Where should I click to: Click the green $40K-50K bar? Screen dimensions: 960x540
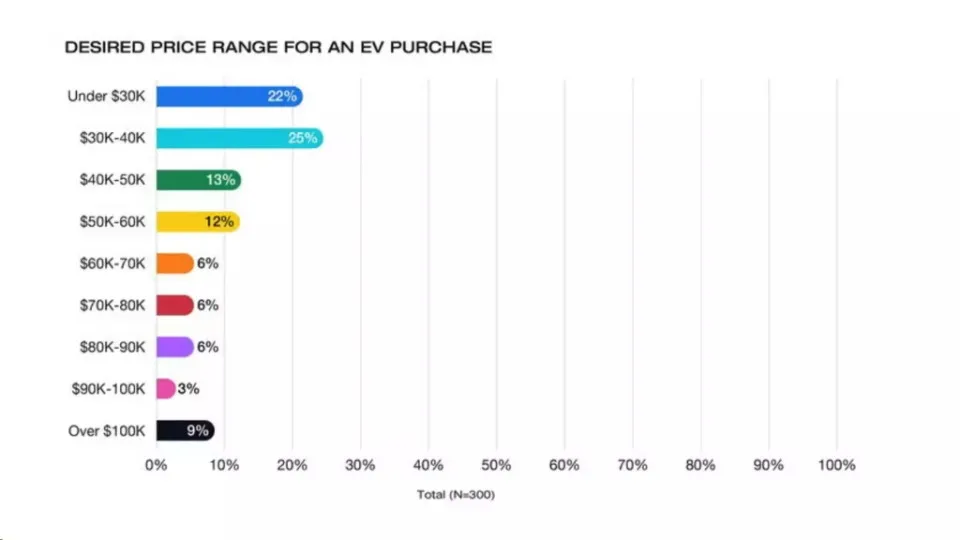coord(198,180)
